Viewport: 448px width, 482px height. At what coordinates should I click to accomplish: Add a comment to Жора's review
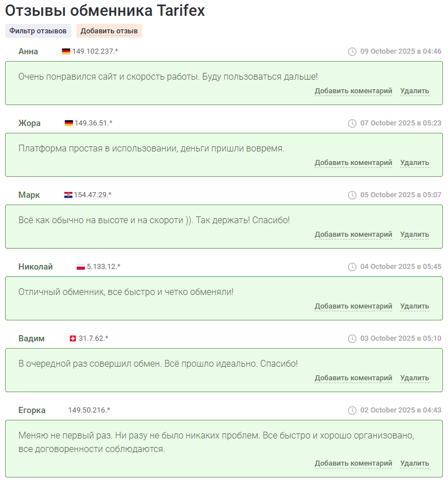click(353, 163)
